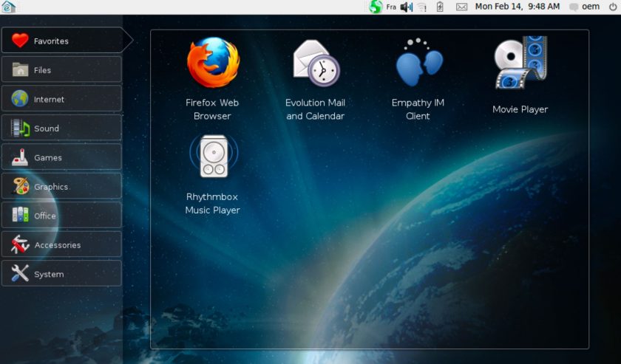Open the Firefox Web Browser icon
This screenshot has height=364, width=621.
[x=213, y=62]
